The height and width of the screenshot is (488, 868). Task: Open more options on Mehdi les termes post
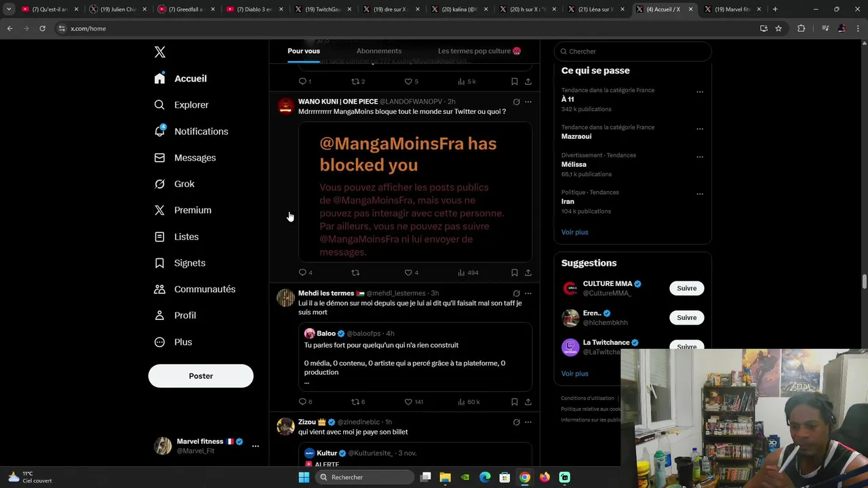tap(528, 293)
